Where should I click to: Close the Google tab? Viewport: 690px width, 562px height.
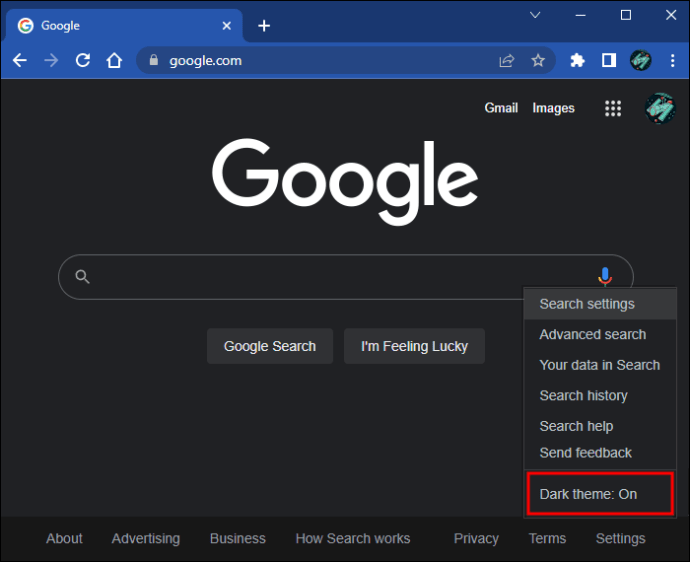point(227,26)
